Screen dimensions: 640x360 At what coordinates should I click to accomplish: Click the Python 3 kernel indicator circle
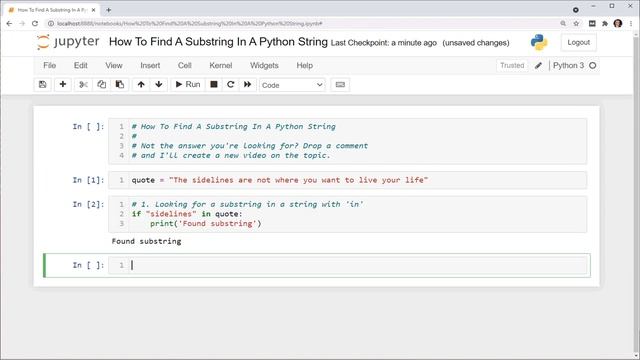tap(593, 65)
